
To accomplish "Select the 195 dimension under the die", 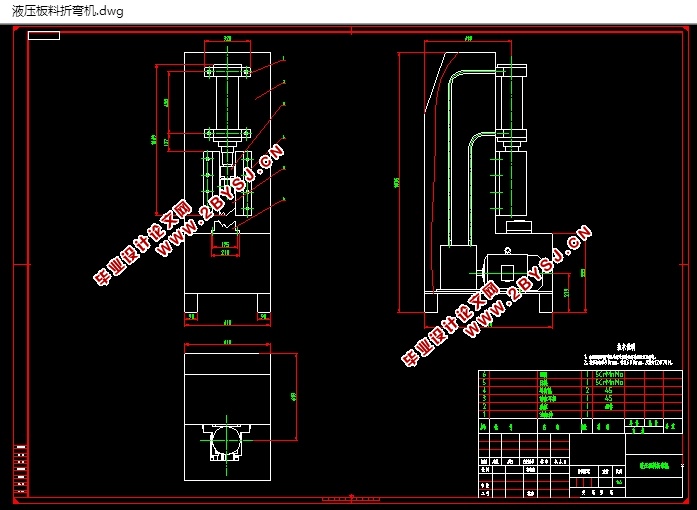I will pos(225,244).
